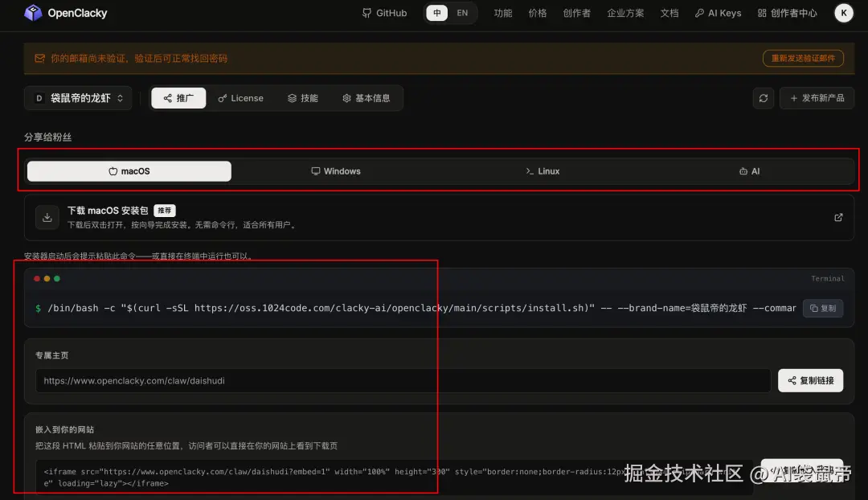Open 创作者中心 from header
This screenshot has width=868, height=500.
pos(787,13)
